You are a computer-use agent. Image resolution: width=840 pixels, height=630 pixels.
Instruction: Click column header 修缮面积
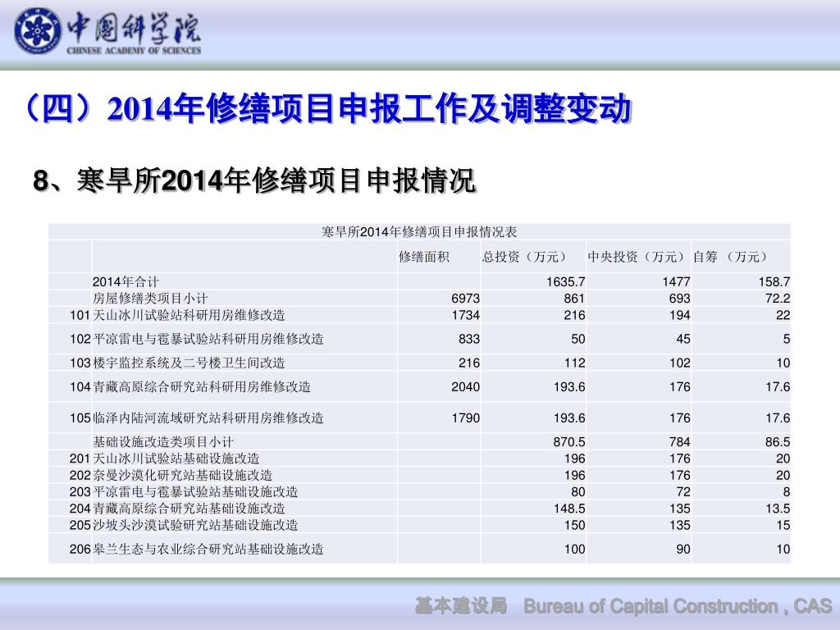click(x=424, y=257)
